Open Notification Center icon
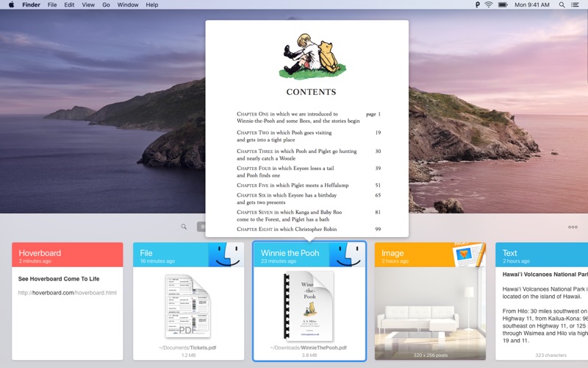 coord(575,5)
